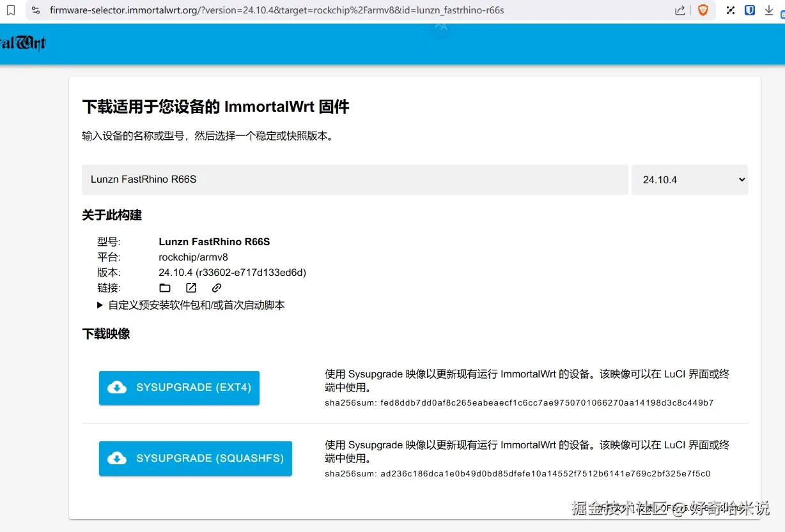Image resolution: width=785 pixels, height=532 pixels.
Task: Click the heading 下载适用于您设备的 ImmortalWrt 固件
Action: tap(216, 107)
